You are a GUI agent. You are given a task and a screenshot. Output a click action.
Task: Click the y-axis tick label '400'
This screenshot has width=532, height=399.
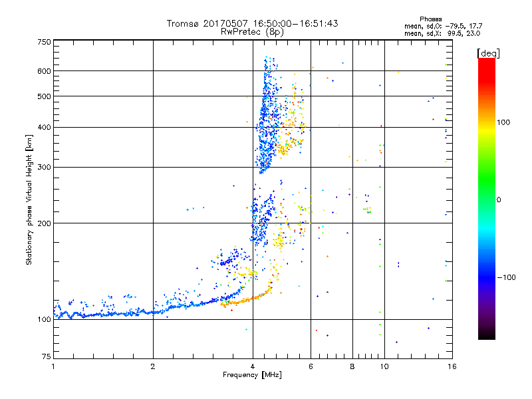point(44,128)
